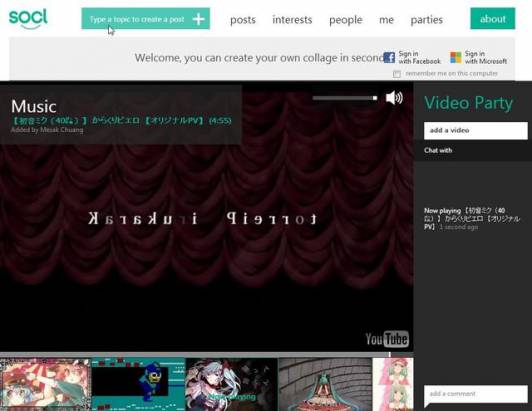This screenshot has height=411, width=532.
Task: Click the plus icon to create post
Action: pyautogui.click(x=198, y=19)
